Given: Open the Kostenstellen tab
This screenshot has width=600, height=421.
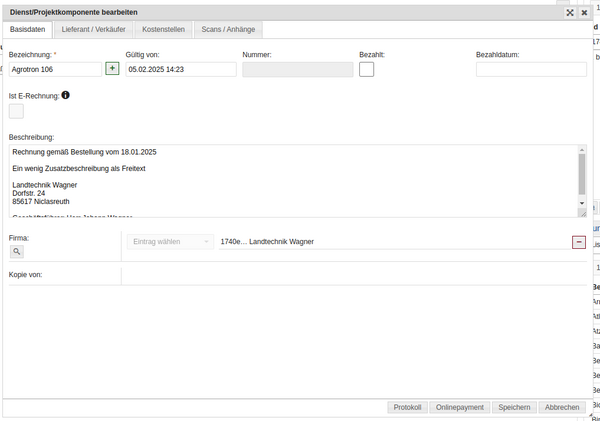Looking at the screenshot, I should (x=163, y=30).
